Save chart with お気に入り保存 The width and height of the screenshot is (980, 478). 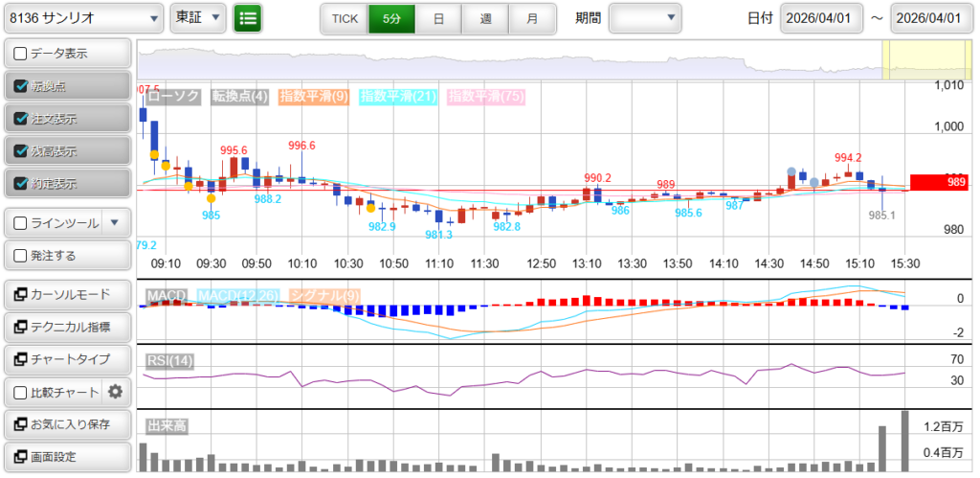pos(67,423)
